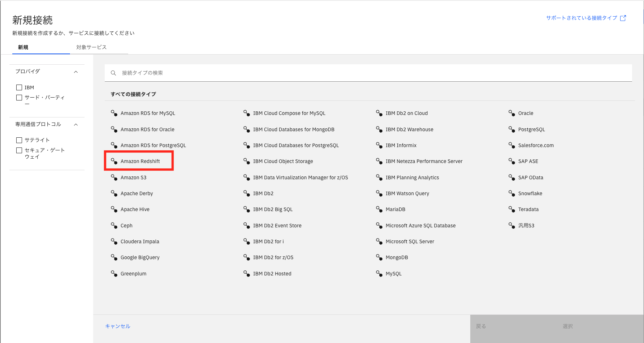Click the connection icon beside Amazon RDS for MySQL
644x343 pixels.
(114, 113)
